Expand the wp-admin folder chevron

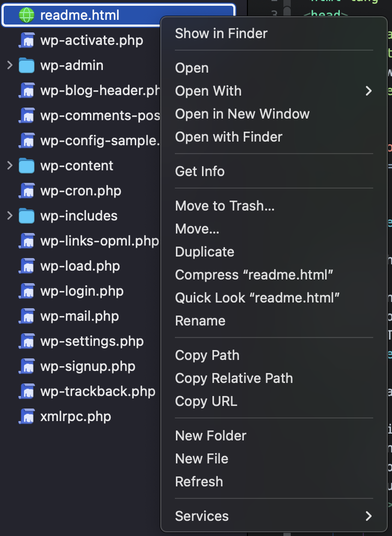tap(10, 65)
